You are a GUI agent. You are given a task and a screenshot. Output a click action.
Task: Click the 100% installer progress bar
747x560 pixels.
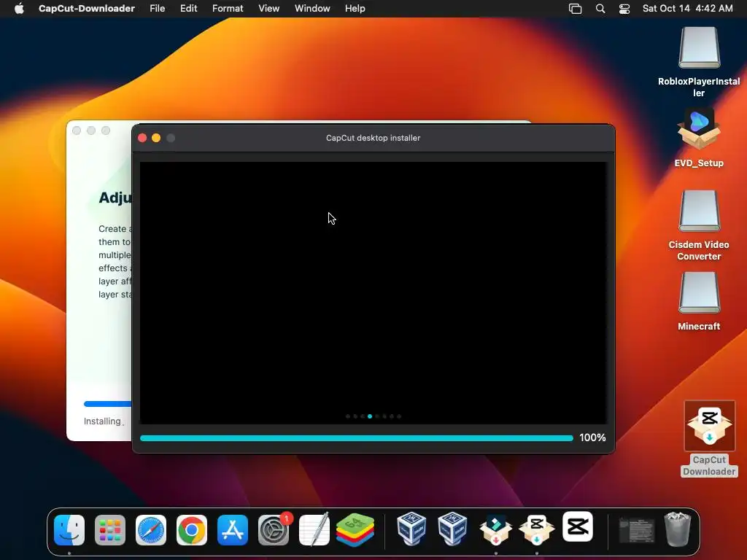tap(356, 438)
